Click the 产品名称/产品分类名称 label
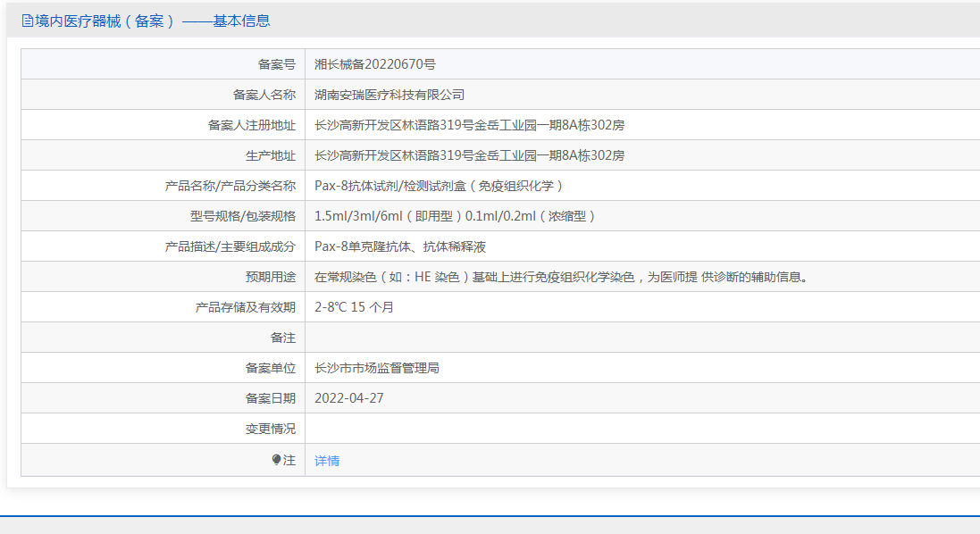The height and width of the screenshot is (534, 980). [230, 186]
